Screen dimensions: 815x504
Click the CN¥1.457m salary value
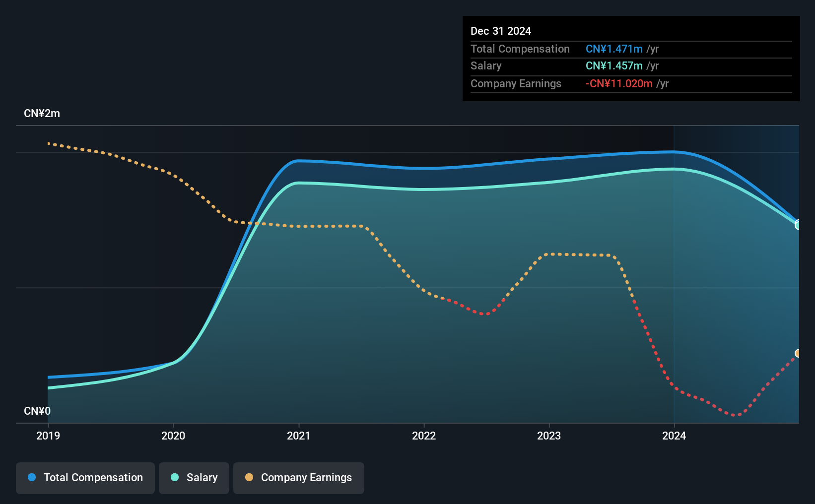(614, 65)
